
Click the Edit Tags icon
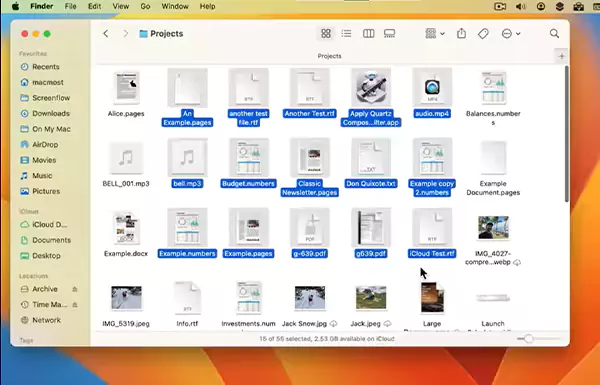[x=483, y=34]
